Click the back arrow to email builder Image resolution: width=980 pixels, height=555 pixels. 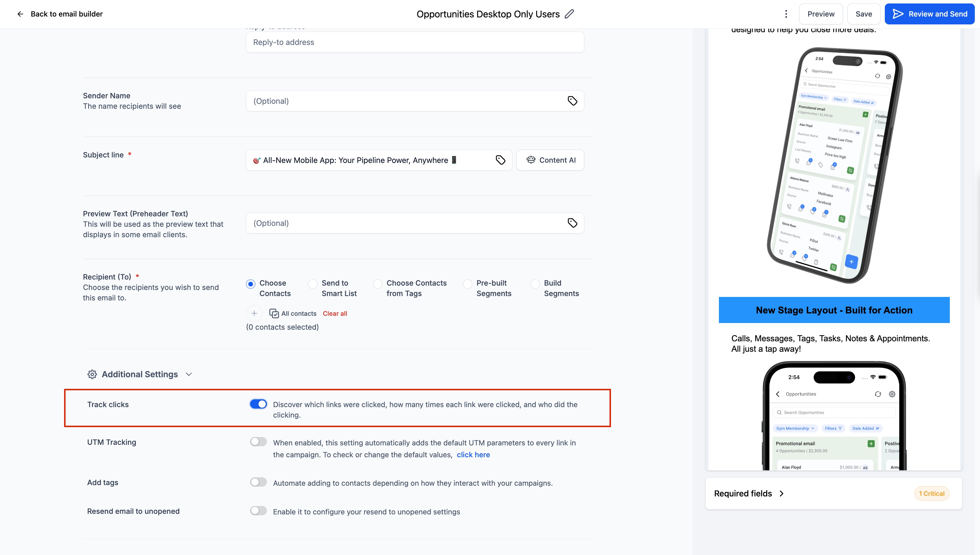(20, 14)
